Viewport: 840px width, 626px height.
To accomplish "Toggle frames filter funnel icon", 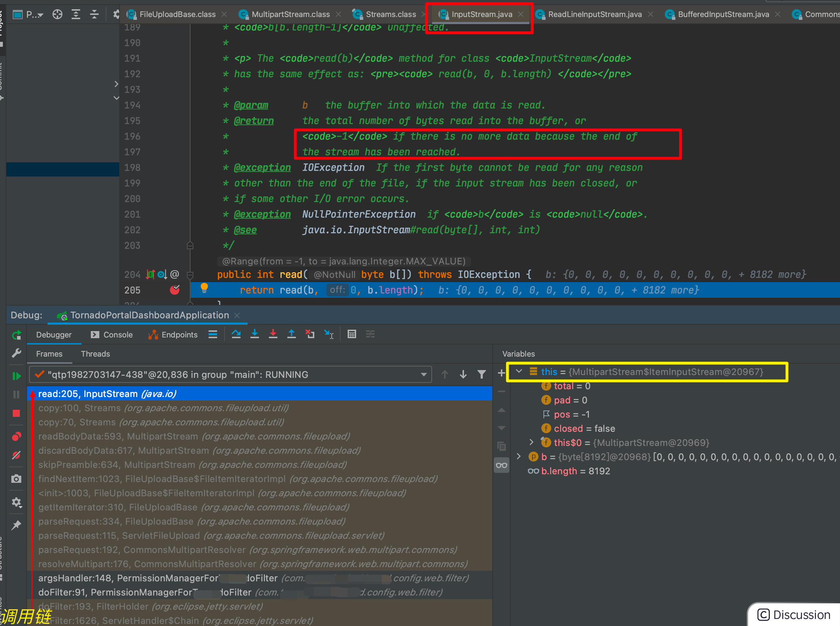I will point(482,375).
